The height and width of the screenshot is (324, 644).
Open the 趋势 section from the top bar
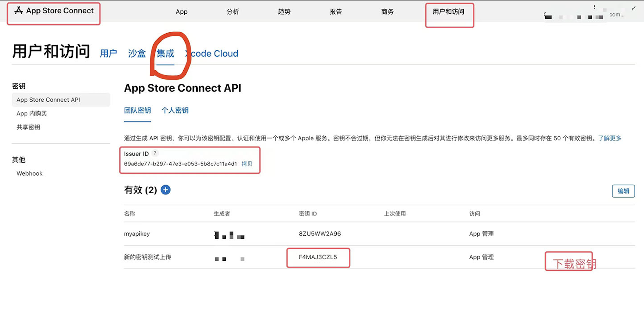click(x=284, y=12)
